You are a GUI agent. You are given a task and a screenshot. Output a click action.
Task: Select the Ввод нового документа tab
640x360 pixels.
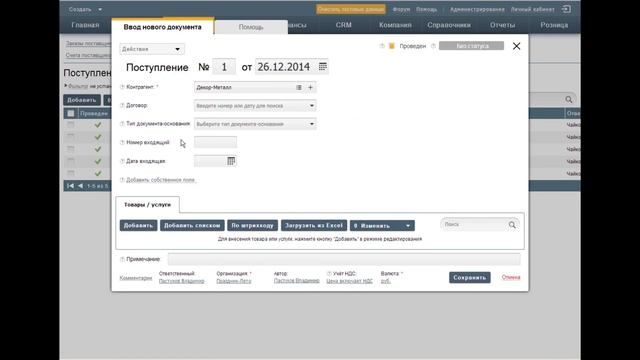click(x=162, y=27)
